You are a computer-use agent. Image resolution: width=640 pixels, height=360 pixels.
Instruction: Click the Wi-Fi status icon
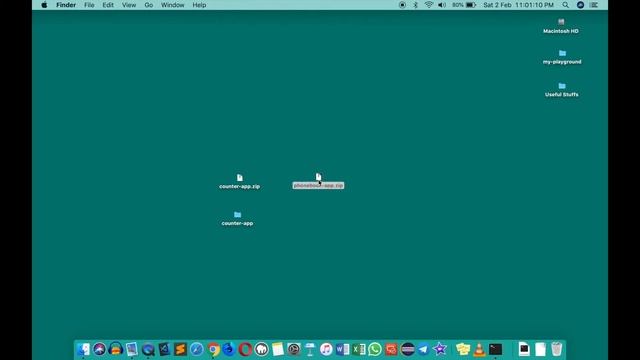tap(429, 5)
